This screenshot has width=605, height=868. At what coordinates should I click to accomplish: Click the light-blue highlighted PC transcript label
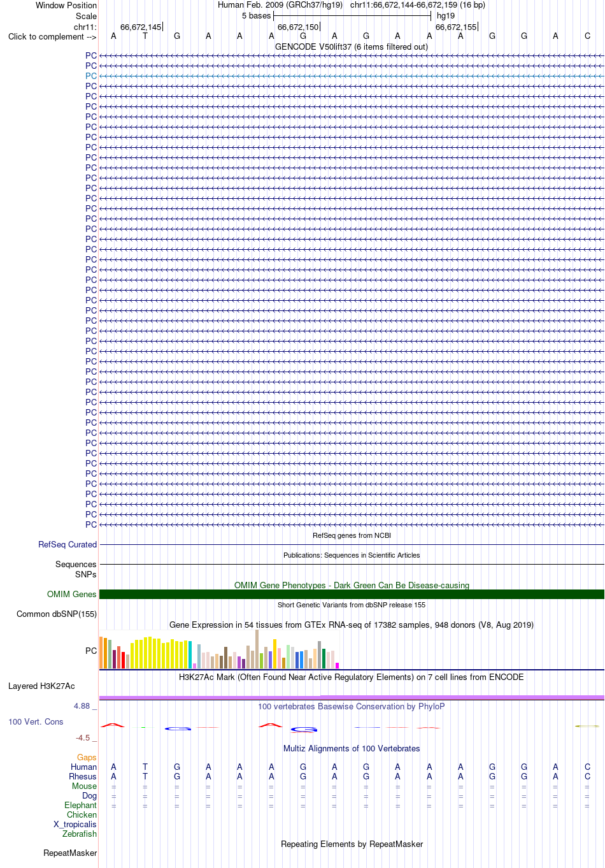[91, 76]
